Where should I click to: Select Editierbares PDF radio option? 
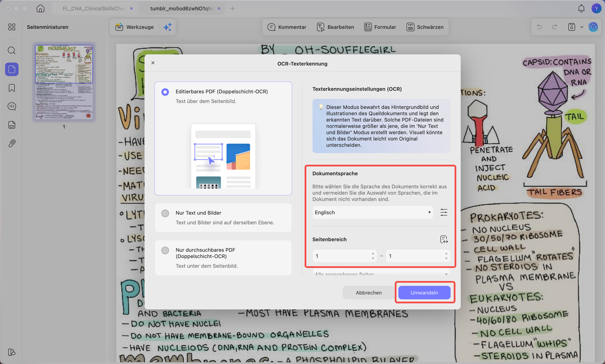click(165, 92)
